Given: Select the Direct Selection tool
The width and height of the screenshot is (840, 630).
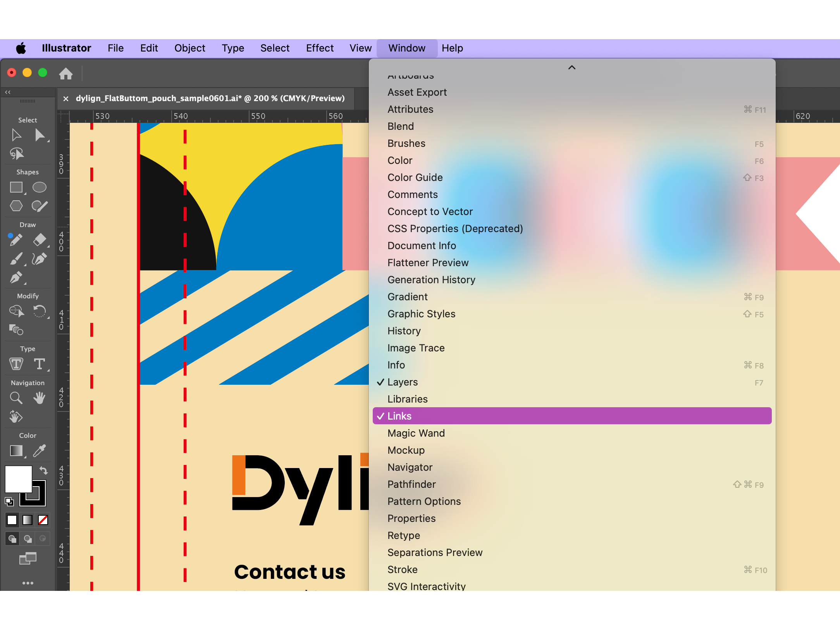Looking at the screenshot, I should point(40,135).
